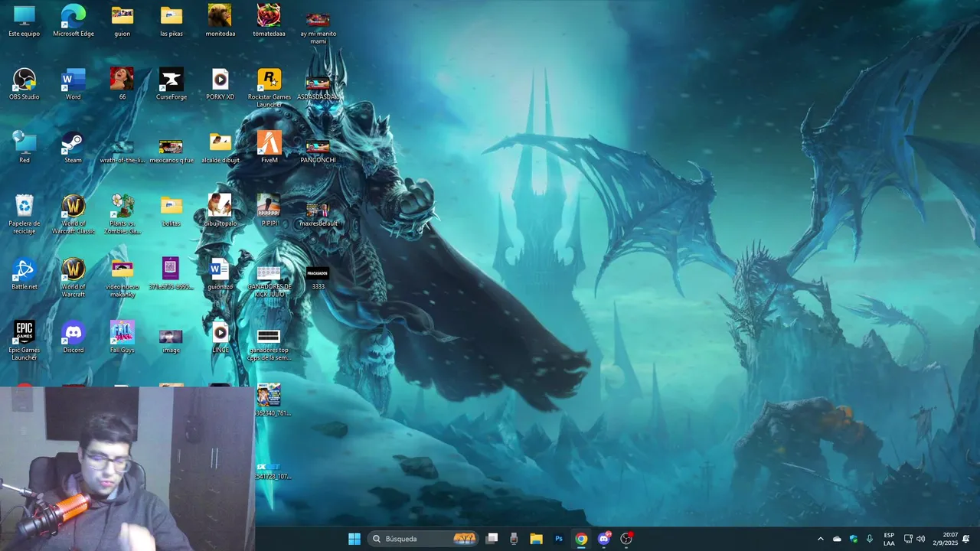Viewport: 980px width, 551px height.
Task: Select the World of Warcraft retail icon
Action: [73, 277]
